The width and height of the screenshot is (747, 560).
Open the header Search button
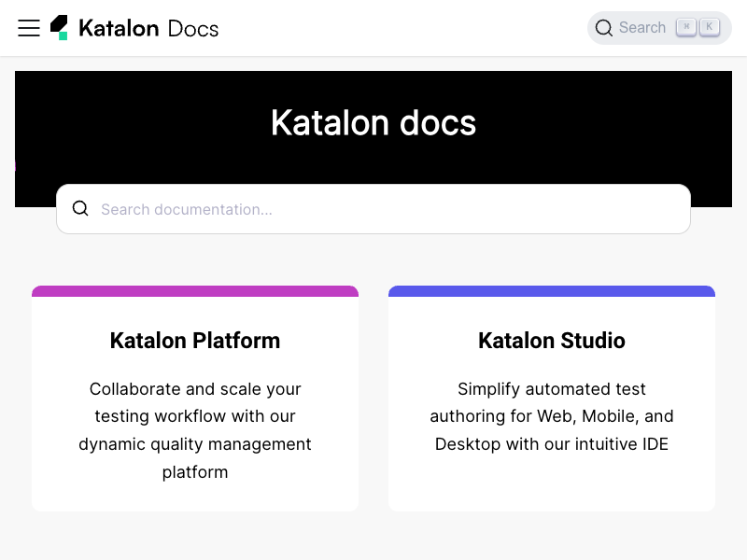tap(659, 28)
